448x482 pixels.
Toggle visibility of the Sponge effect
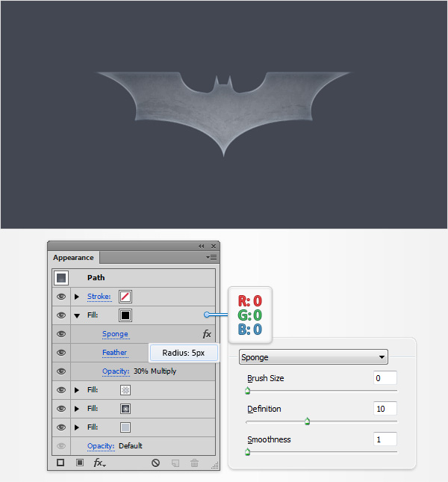61,334
